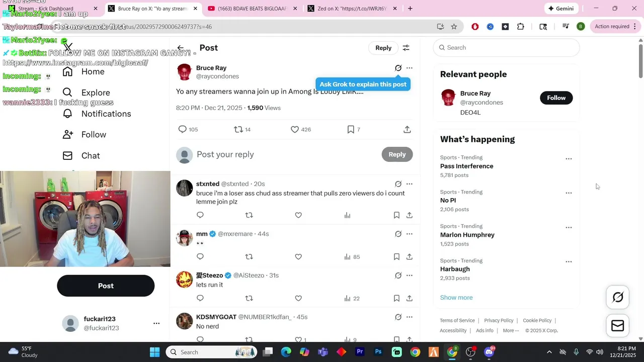Open Microsoft Edge from the taskbar
644x362 pixels.
click(286, 352)
